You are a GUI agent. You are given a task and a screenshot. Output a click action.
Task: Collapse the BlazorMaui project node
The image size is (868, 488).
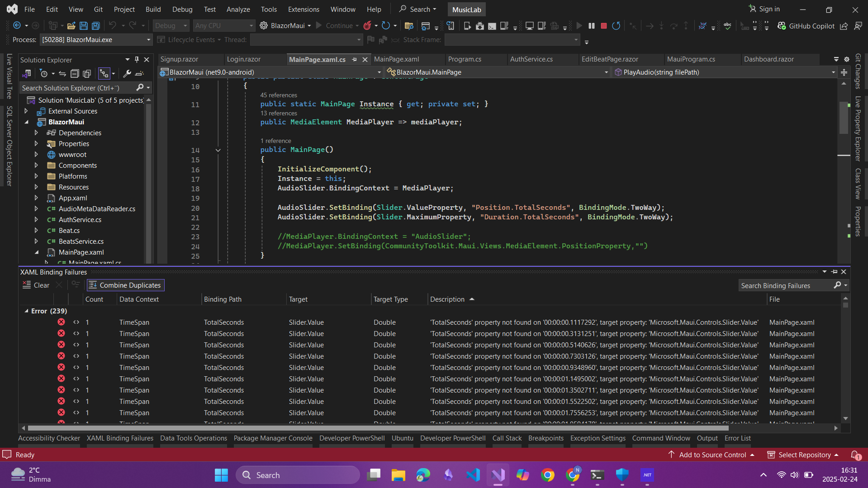[26, 122]
